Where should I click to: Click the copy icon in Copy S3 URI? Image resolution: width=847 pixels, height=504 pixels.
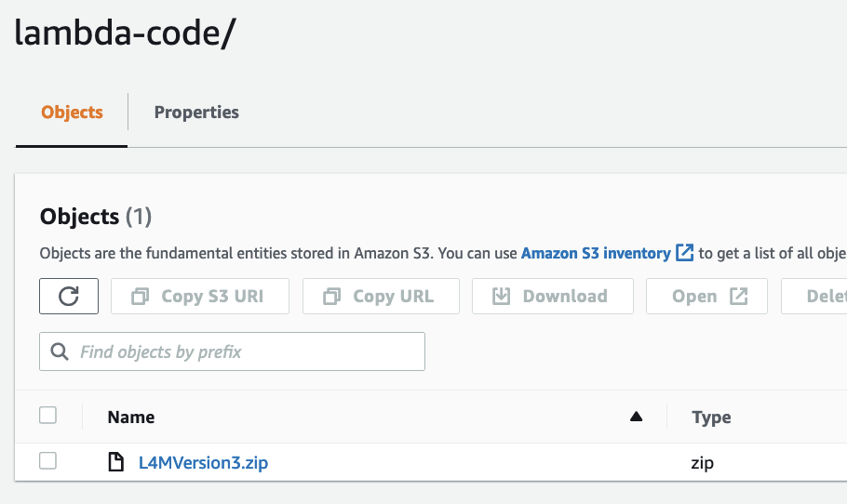click(141, 297)
